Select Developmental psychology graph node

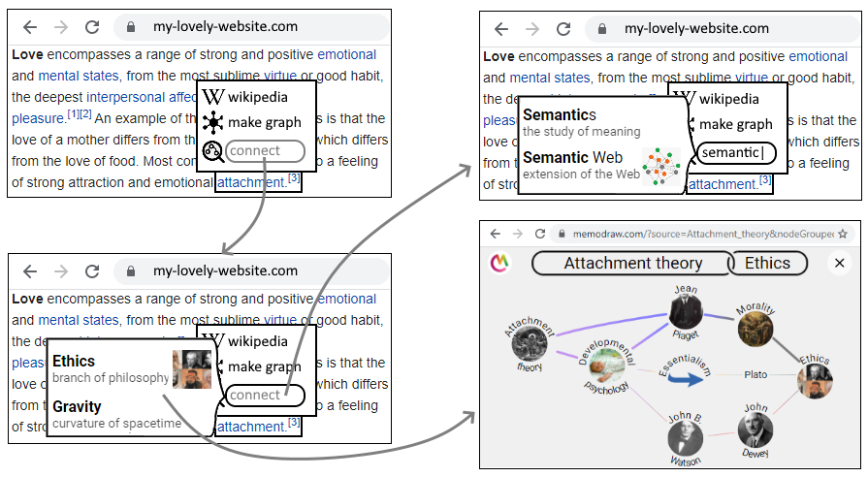click(607, 366)
